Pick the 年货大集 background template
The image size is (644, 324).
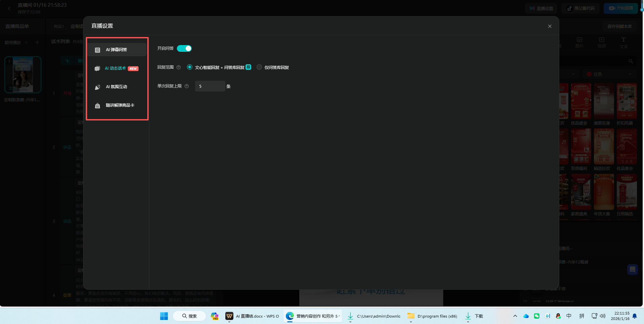604,192
